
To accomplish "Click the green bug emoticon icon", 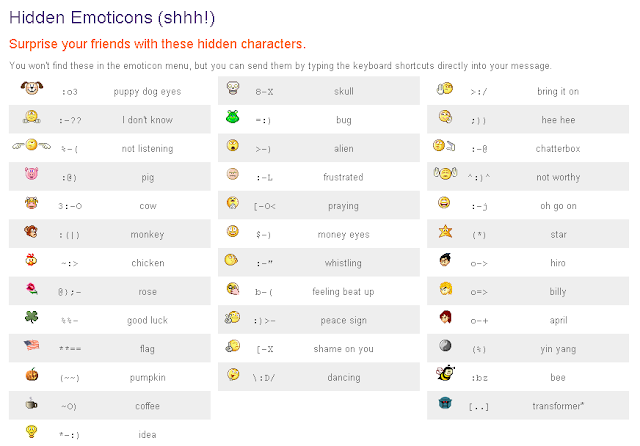I will [233, 118].
